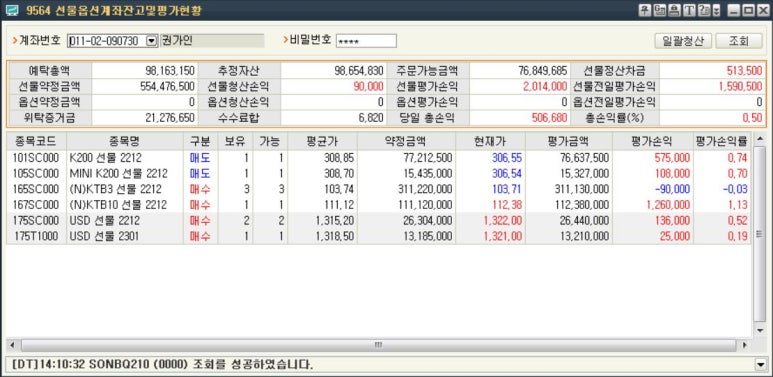Image resolution: width=773 pixels, height=377 pixels.
Task: Select the K200 선물 2212 row name
Action: [105, 158]
